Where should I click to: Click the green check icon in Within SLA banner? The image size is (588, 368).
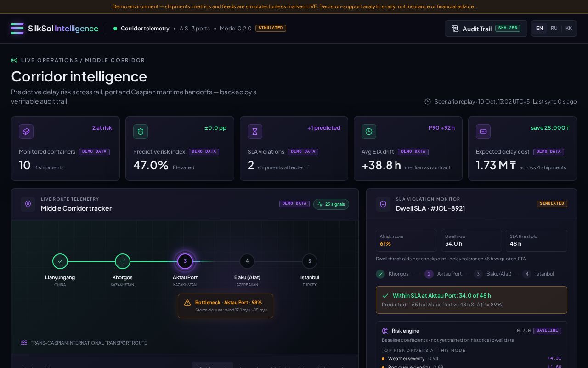385,296
